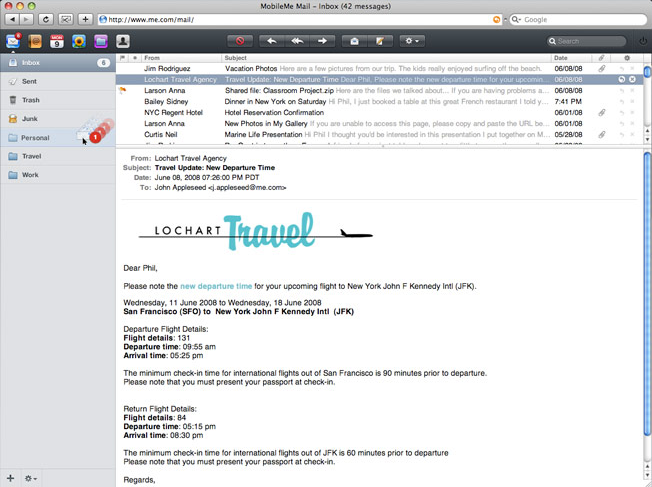652x487 pixels.
Task: Open the toolbar gear actions menu
Action: click(412, 41)
